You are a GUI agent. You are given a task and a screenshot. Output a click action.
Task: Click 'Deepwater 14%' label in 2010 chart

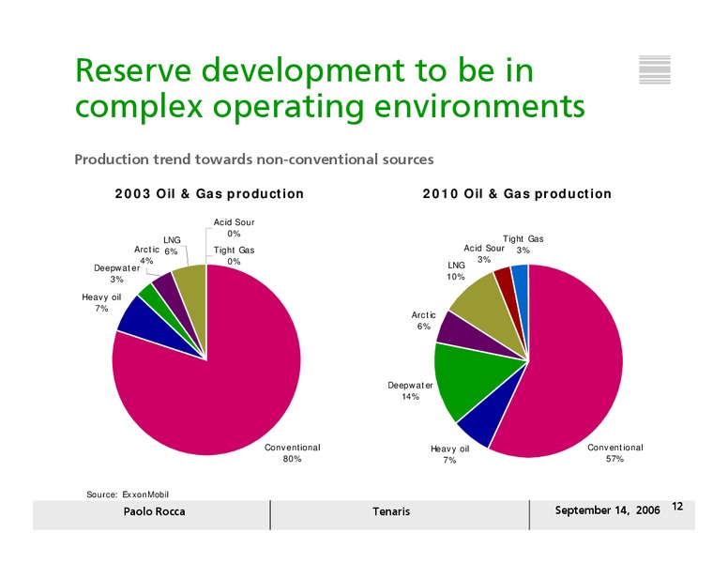[x=410, y=390]
